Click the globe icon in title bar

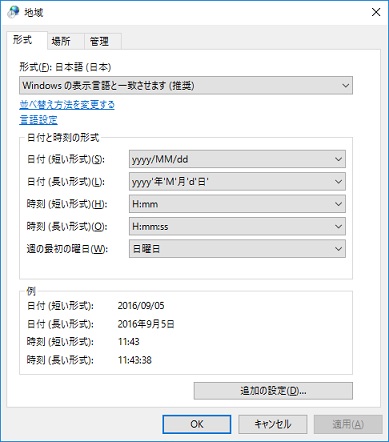coord(13,12)
